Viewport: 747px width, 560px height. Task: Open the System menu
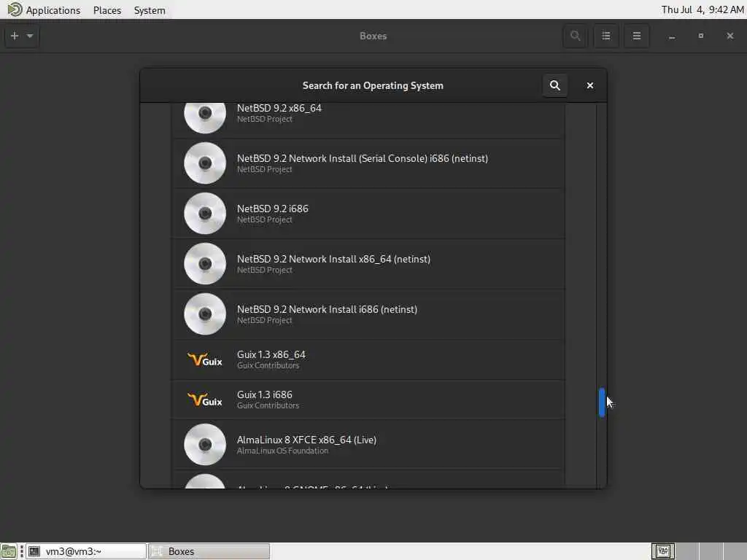[150, 10]
